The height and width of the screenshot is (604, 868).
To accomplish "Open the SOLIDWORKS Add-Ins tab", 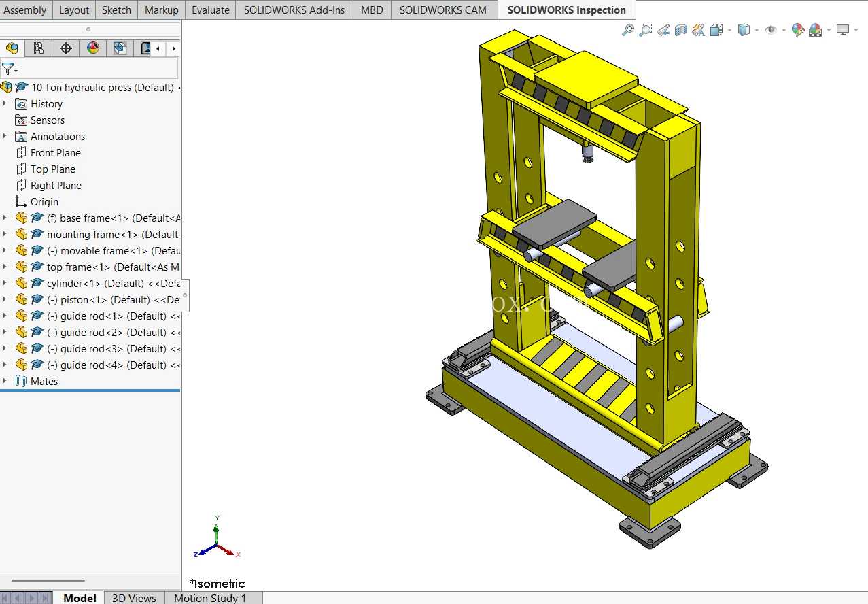I will (294, 10).
